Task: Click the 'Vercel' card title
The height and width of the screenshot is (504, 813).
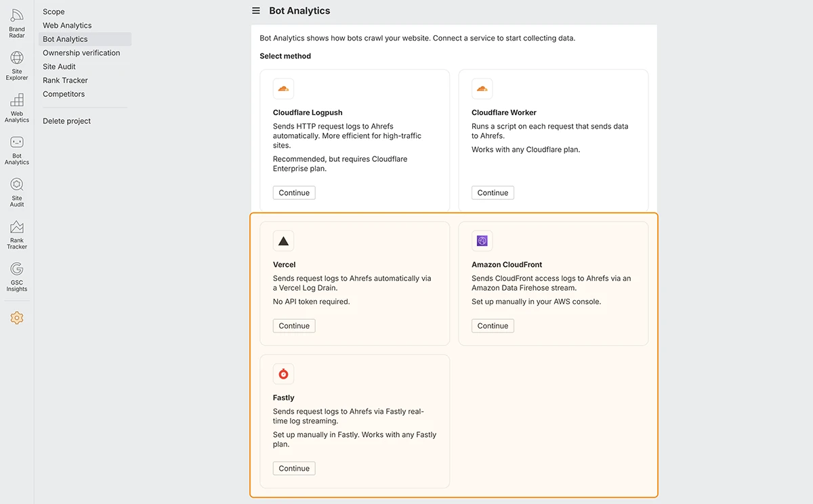Action: 285,265
